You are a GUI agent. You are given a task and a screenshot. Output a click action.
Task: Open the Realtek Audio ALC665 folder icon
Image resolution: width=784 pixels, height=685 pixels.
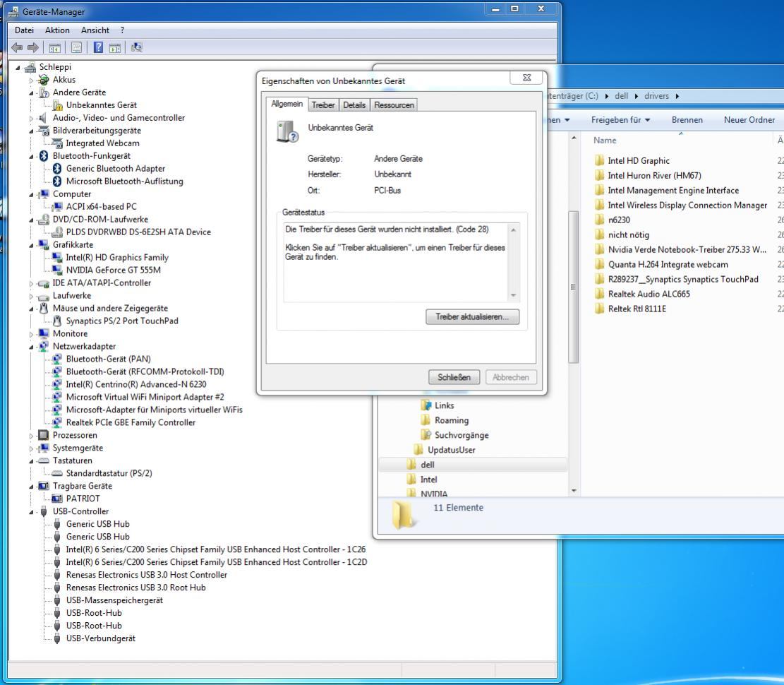point(600,294)
